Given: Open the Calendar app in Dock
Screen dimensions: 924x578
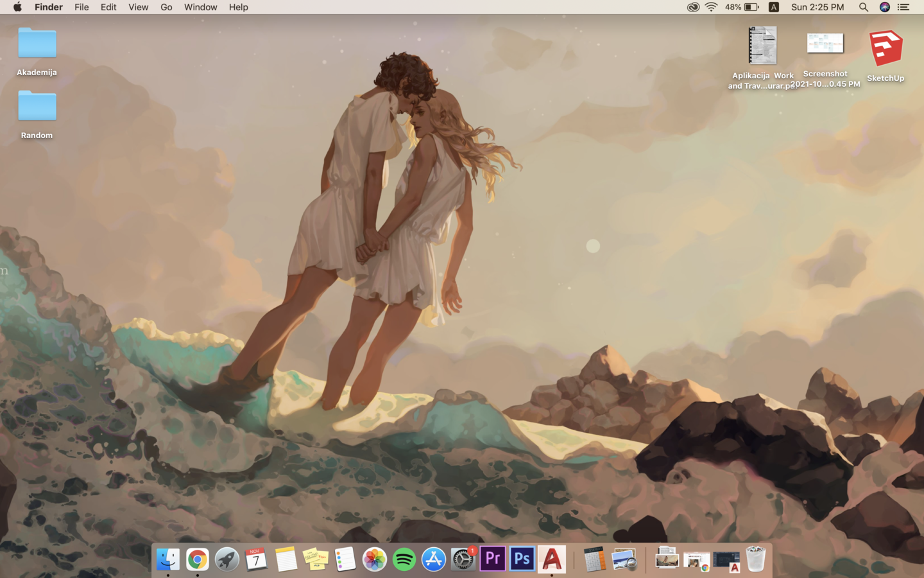Looking at the screenshot, I should [x=257, y=559].
